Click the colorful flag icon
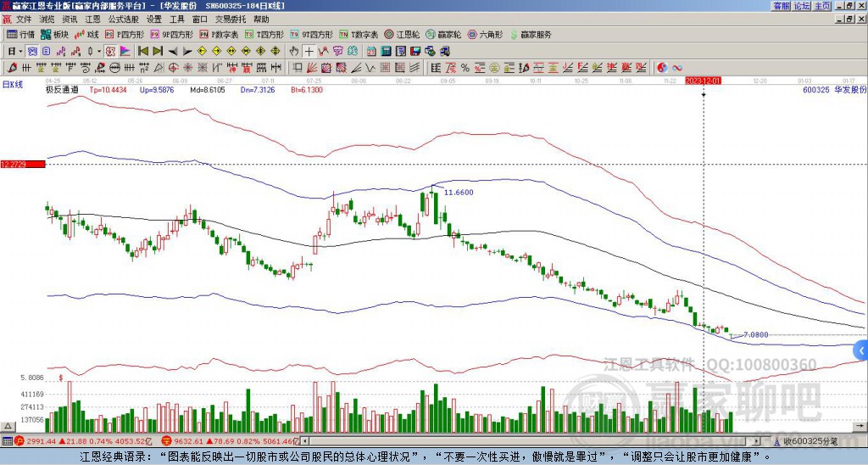Viewport: 868px width, 465px height. [x=125, y=52]
